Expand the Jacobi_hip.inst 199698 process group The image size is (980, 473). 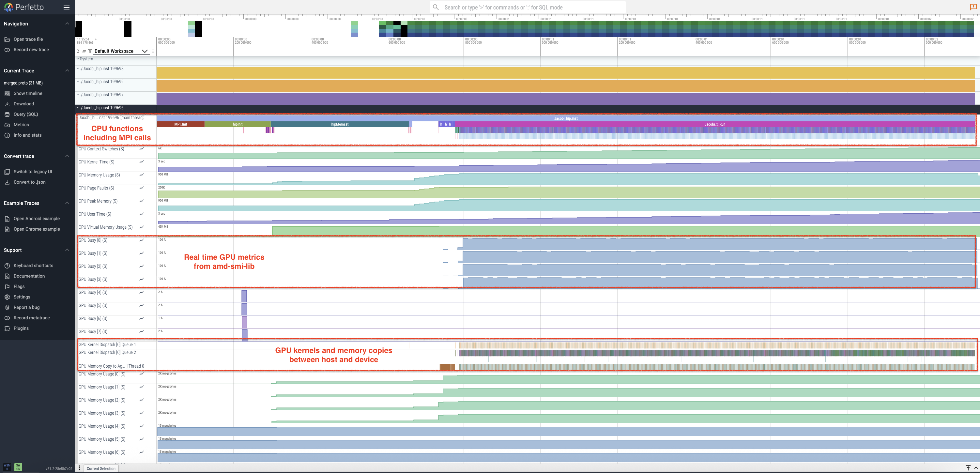pyautogui.click(x=78, y=69)
